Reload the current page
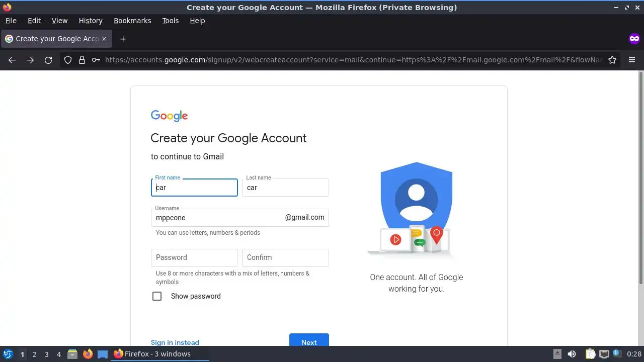 coord(48,60)
